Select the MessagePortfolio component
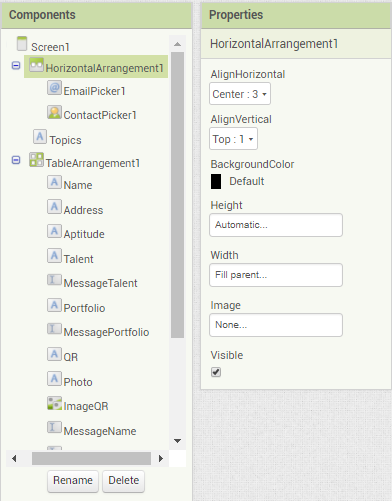Image resolution: width=392 pixels, height=501 pixels. tap(106, 332)
